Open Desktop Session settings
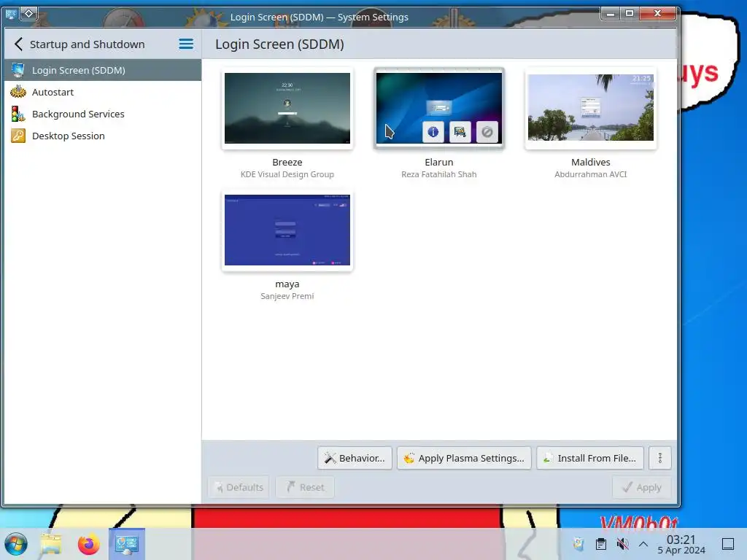 102,136
